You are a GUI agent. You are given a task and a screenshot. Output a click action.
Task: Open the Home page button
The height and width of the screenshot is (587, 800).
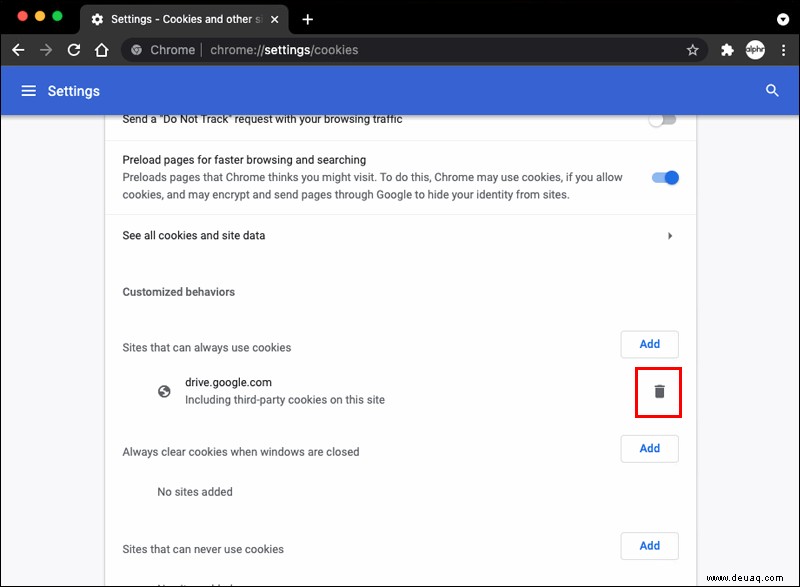102,49
